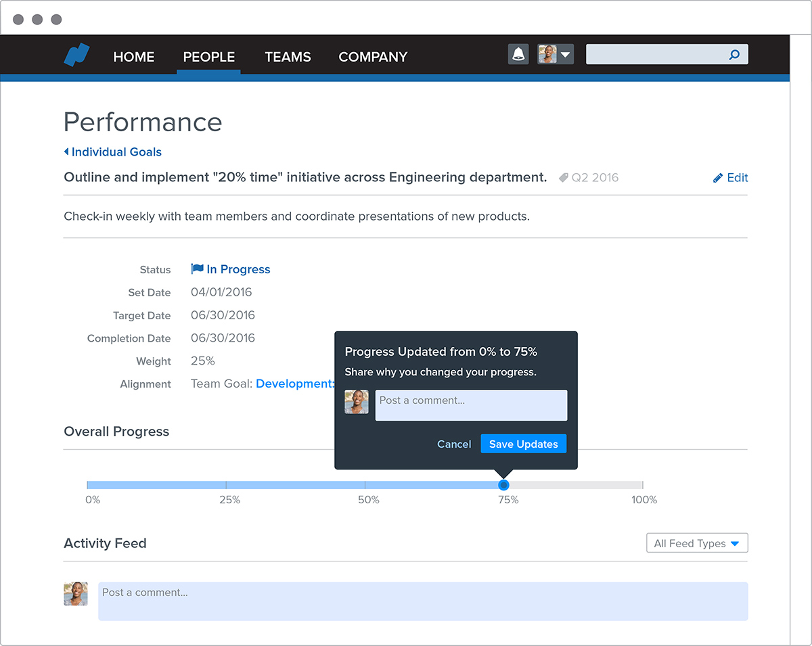The image size is (812, 646).
Task: Click the Overall Progress heading
Action: click(116, 432)
